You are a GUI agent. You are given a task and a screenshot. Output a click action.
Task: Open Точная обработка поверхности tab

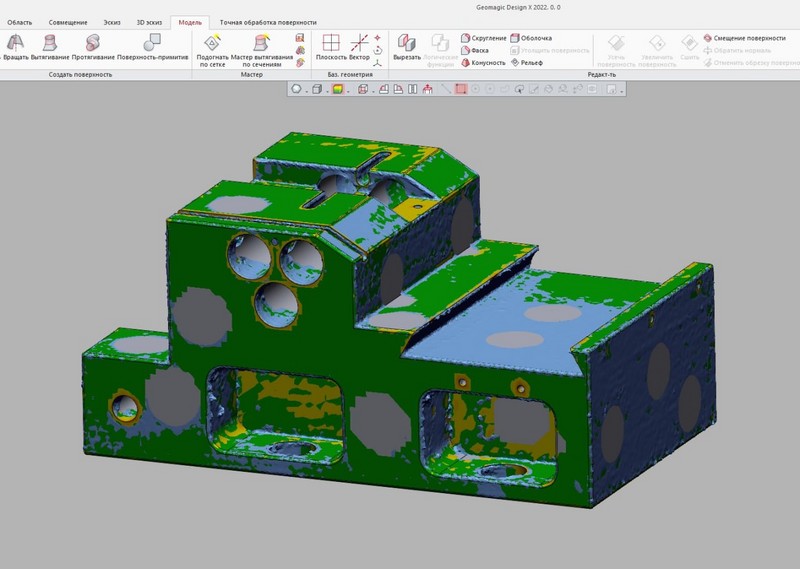268,22
